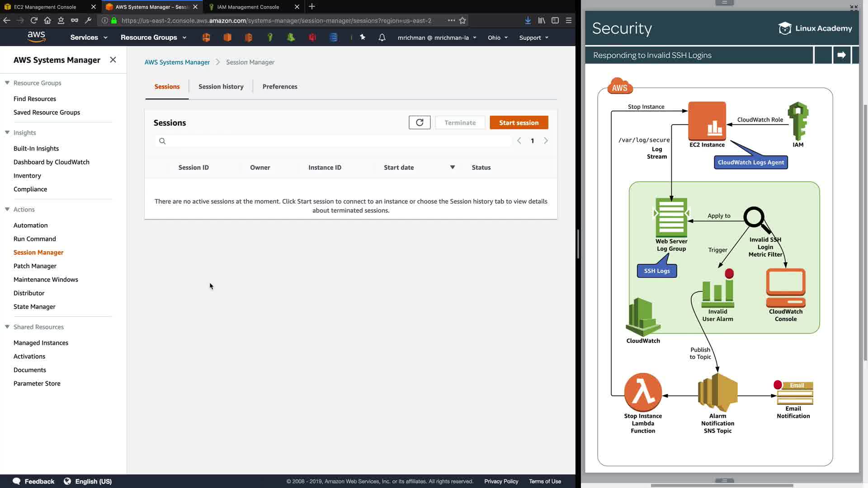Image resolution: width=868 pixels, height=488 pixels.
Task: Click the pin shortcuts icon in navbar
Action: (x=363, y=38)
